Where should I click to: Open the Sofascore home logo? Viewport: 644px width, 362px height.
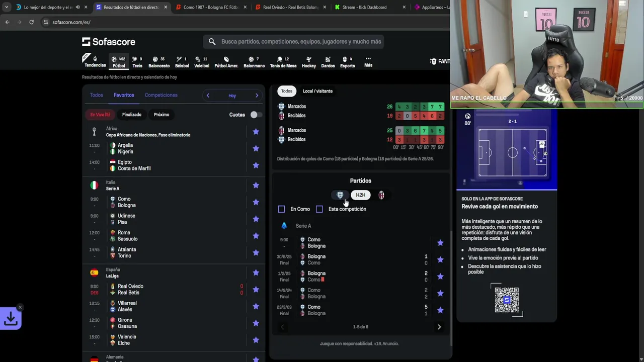[109, 42]
